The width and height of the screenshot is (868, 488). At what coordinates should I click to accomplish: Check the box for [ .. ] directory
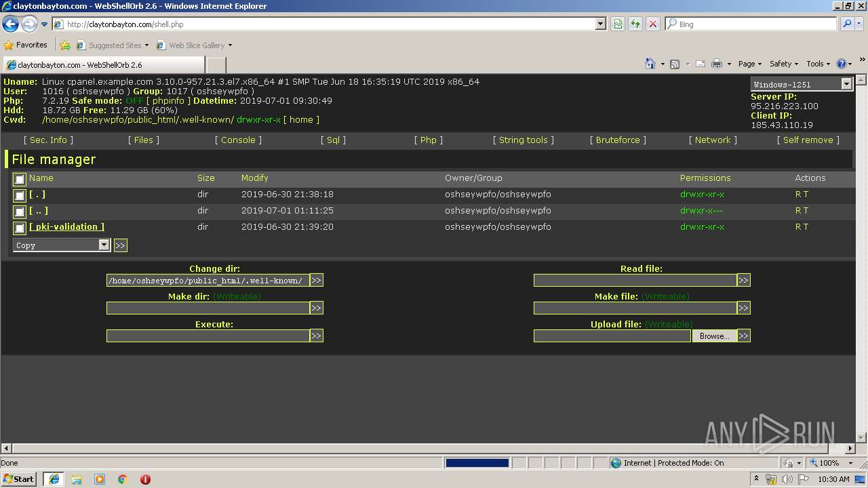20,211
